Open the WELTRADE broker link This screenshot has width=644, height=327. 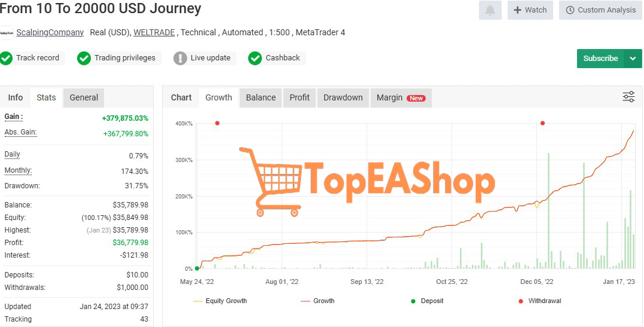coord(154,32)
